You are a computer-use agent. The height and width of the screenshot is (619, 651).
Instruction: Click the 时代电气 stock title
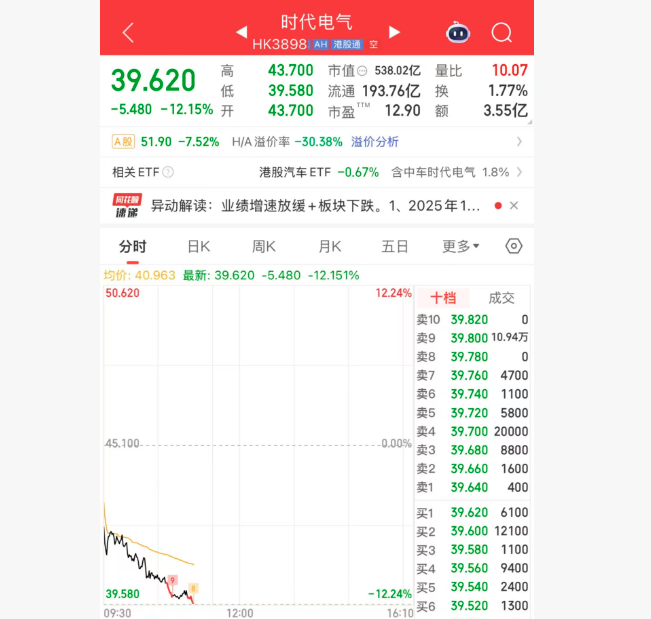tap(316, 22)
